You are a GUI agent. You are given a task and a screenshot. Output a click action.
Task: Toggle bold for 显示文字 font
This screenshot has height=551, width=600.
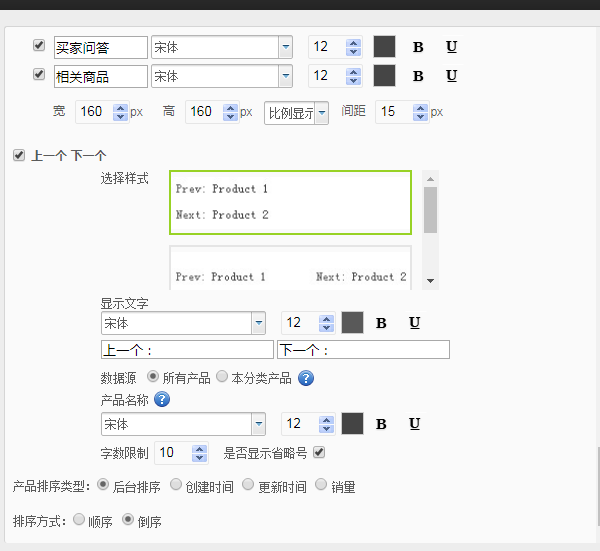381,323
